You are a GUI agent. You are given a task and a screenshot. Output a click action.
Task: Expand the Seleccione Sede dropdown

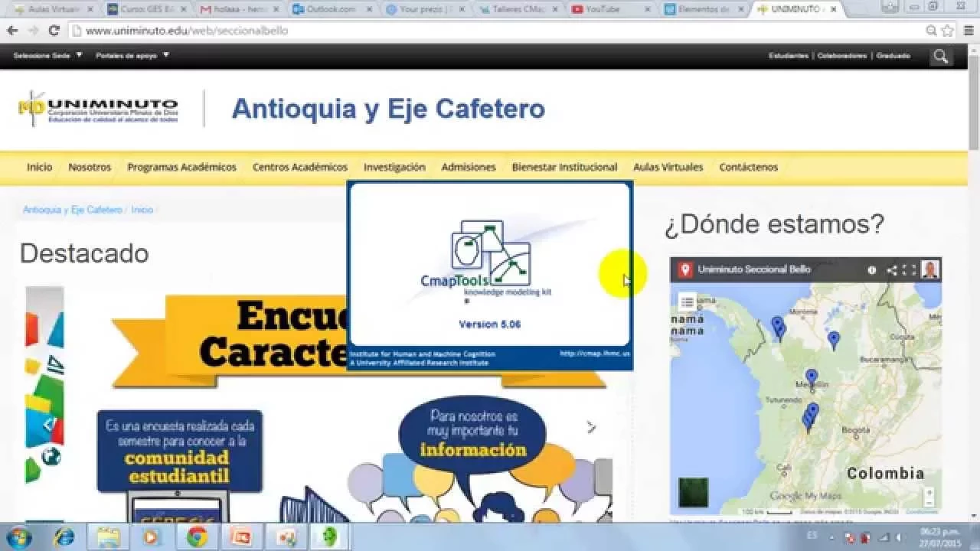48,55
